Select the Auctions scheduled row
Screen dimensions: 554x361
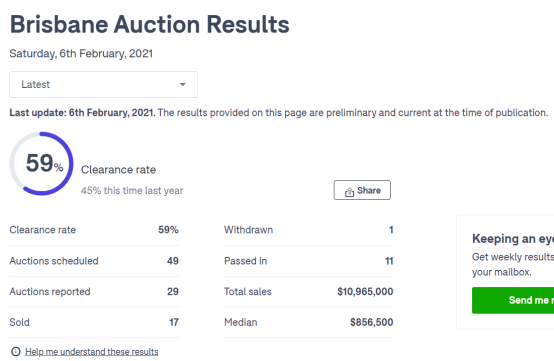point(94,261)
